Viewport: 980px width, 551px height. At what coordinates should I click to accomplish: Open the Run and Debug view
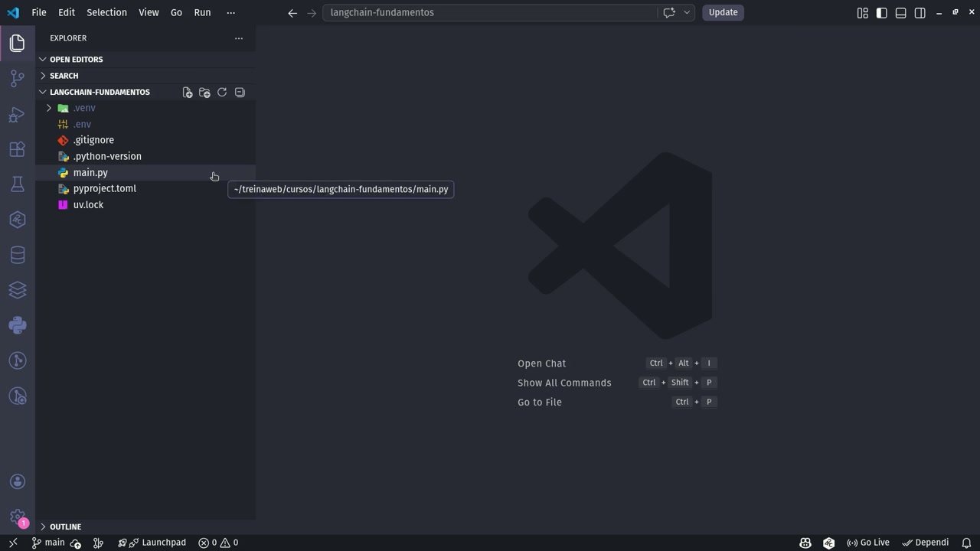17,114
